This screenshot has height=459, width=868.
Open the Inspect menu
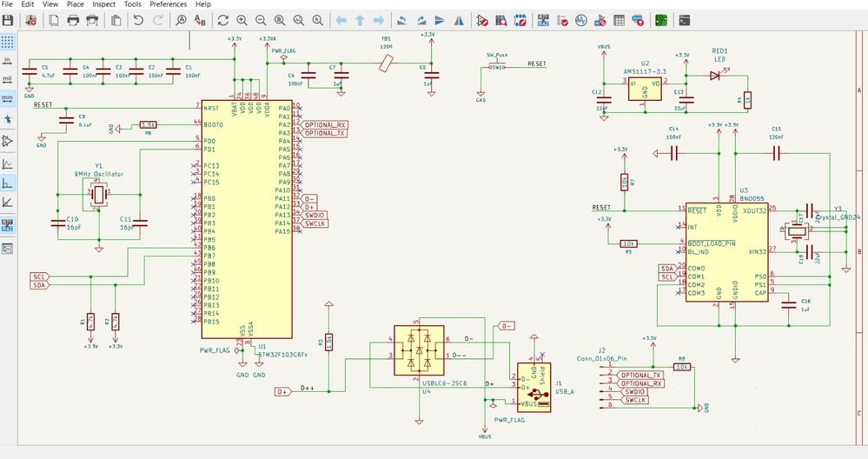(x=103, y=4)
